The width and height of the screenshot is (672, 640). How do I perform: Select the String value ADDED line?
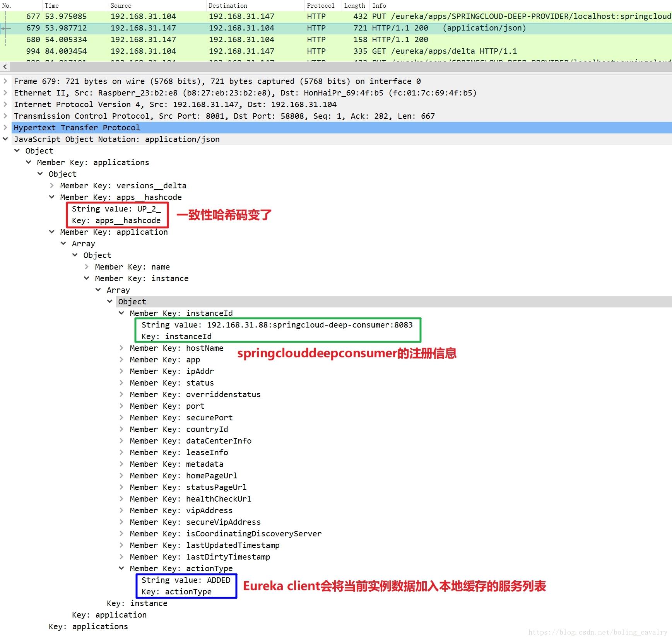pyautogui.click(x=186, y=580)
